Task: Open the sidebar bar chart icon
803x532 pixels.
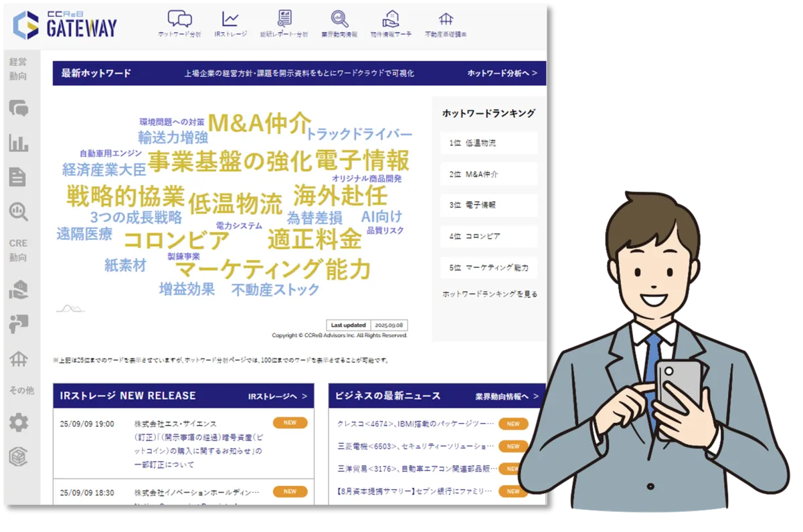Action: tap(19, 143)
